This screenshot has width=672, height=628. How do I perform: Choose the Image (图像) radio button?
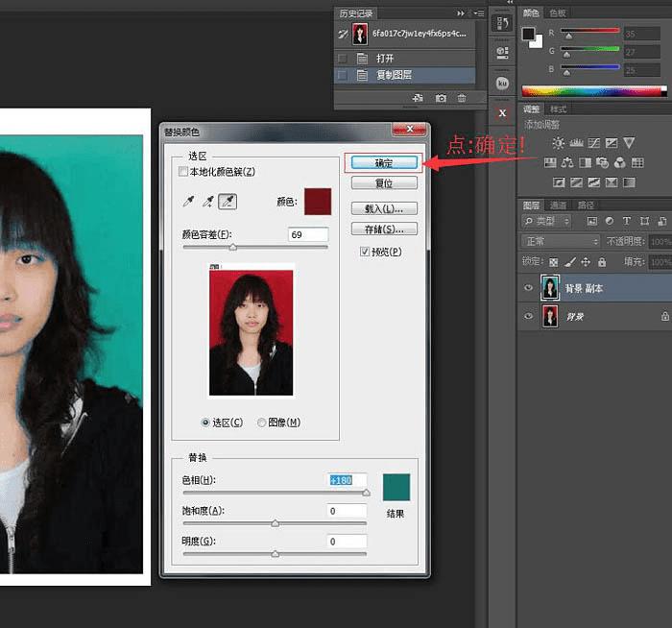click(x=262, y=423)
